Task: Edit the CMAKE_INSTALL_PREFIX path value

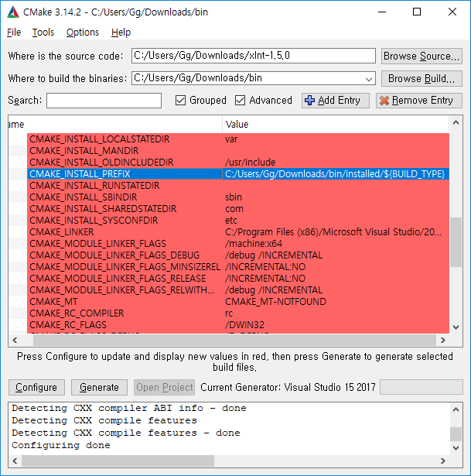Action: click(x=335, y=174)
